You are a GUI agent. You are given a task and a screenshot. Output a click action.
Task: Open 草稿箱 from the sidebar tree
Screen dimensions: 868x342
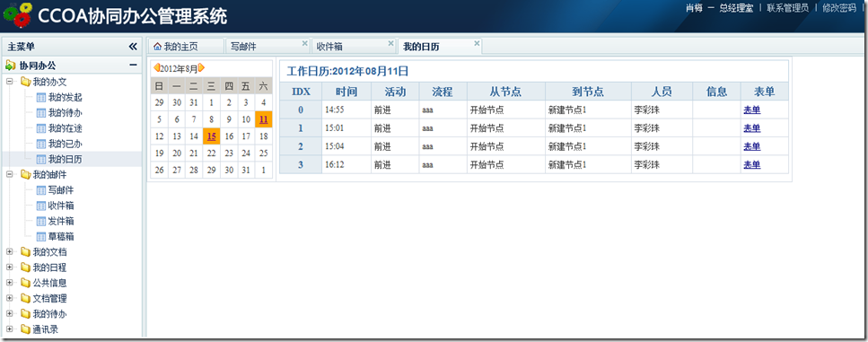click(61, 237)
